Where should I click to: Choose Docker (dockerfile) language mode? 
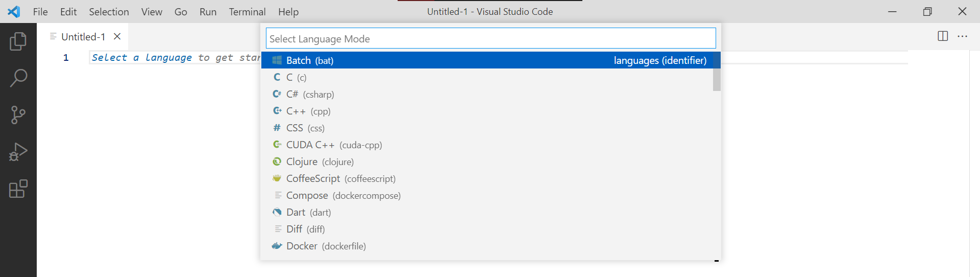click(x=487, y=246)
